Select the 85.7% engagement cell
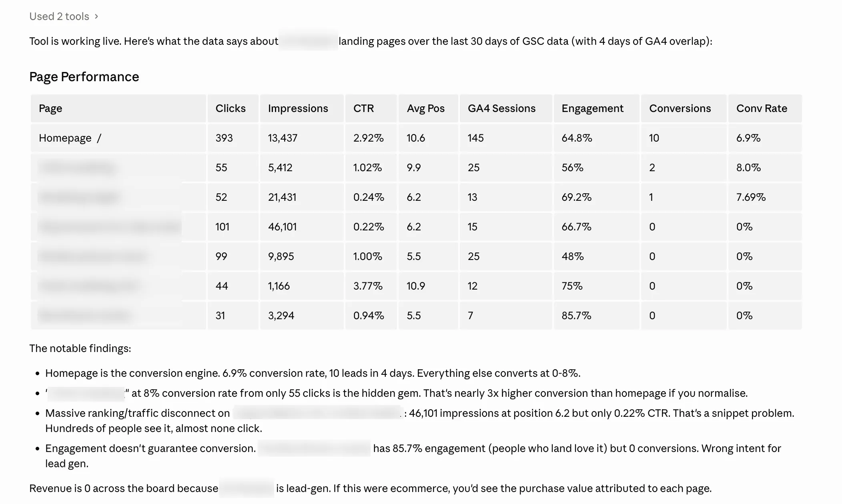 click(576, 316)
